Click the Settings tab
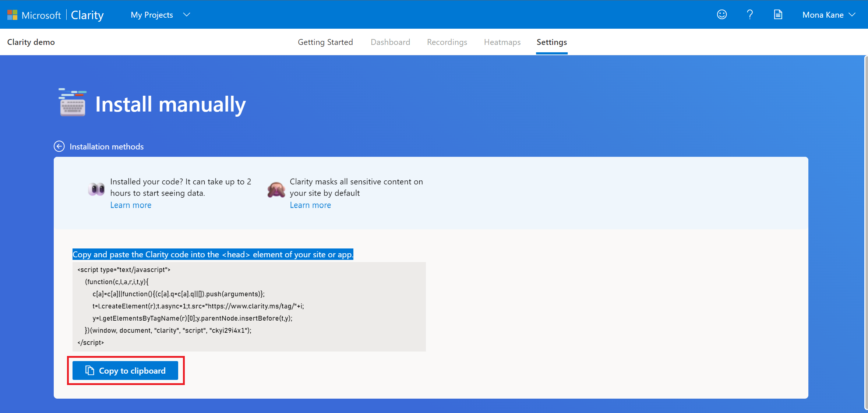 click(x=551, y=42)
